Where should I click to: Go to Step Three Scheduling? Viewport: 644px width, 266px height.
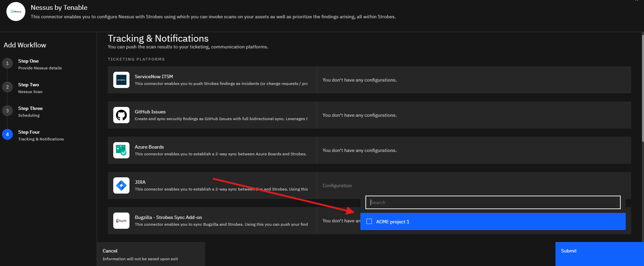point(30,112)
